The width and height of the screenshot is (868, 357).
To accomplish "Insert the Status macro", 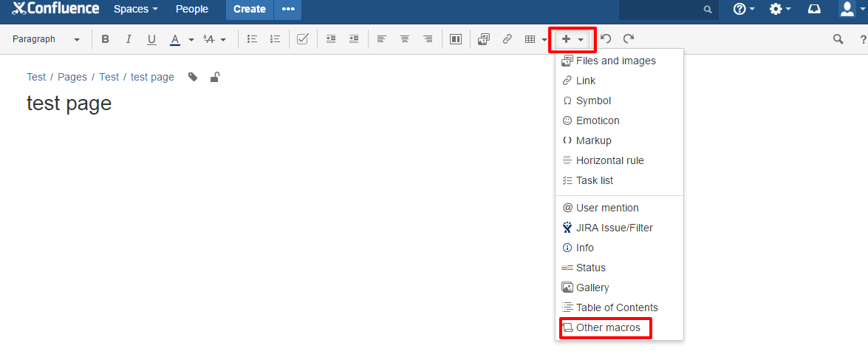I will (x=620, y=268).
